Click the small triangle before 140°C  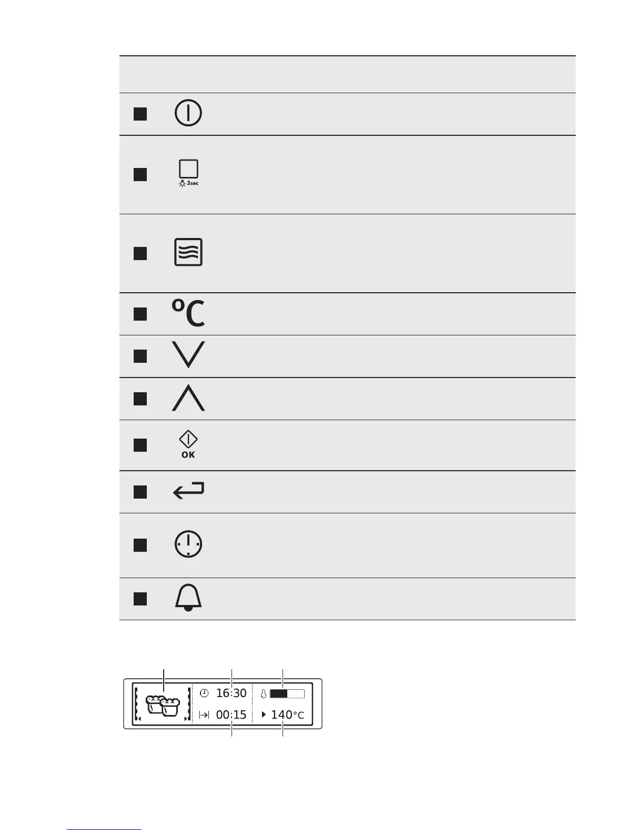tap(264, 714)
